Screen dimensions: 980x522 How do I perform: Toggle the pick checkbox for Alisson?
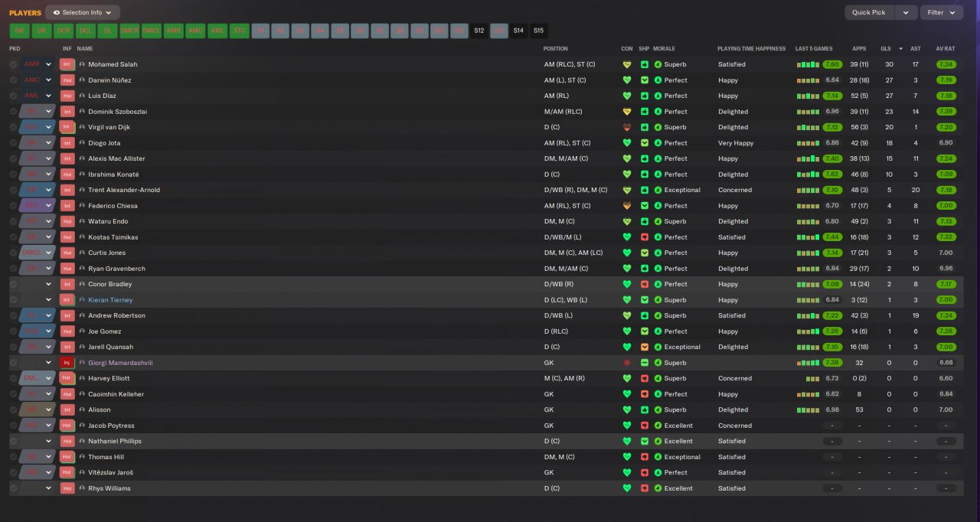coord(13,409)
